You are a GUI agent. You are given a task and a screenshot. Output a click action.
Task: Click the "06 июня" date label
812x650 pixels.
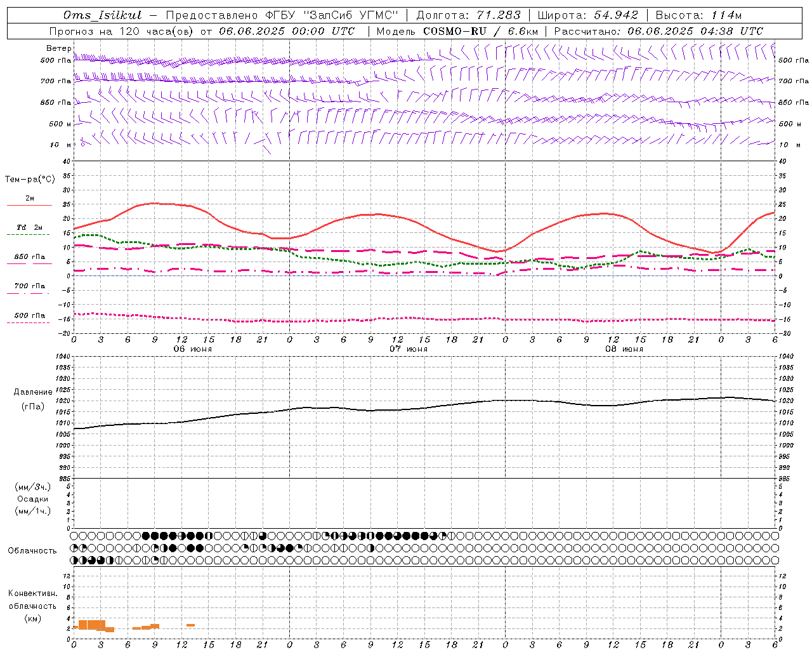[193, 349]
